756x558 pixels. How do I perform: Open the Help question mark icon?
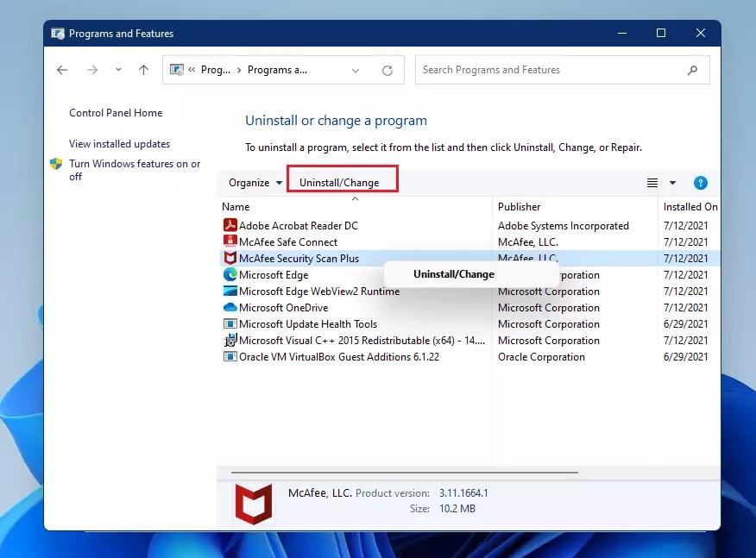[701, 183]
